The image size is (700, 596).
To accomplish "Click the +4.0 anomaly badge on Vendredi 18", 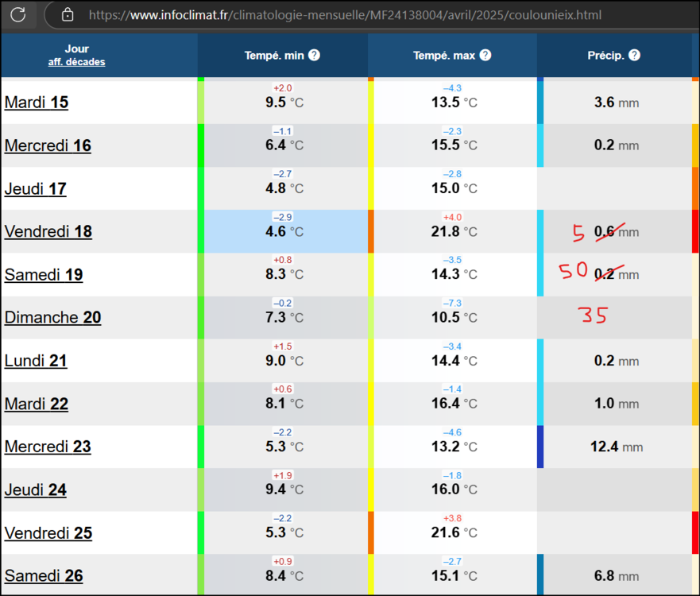I will [x=452, y=218].
